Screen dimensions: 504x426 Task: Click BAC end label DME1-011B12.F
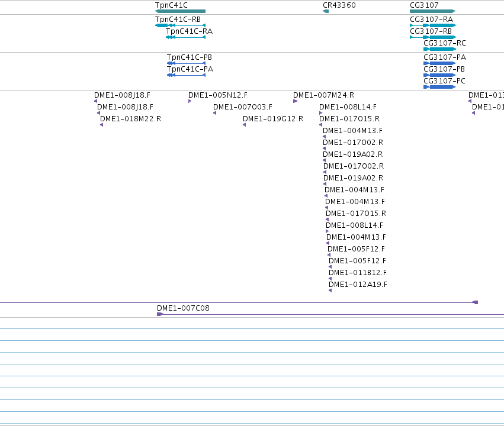click(x=358, y=273)
